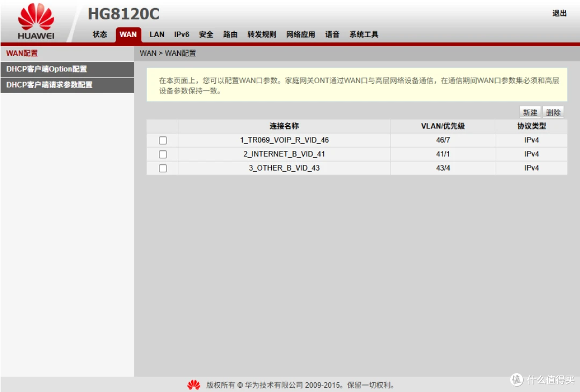The width and height of the screenshot is (580, 392).
Task: Click IPv4 in the 2_INTERNET row
Action: pos(532,154)
